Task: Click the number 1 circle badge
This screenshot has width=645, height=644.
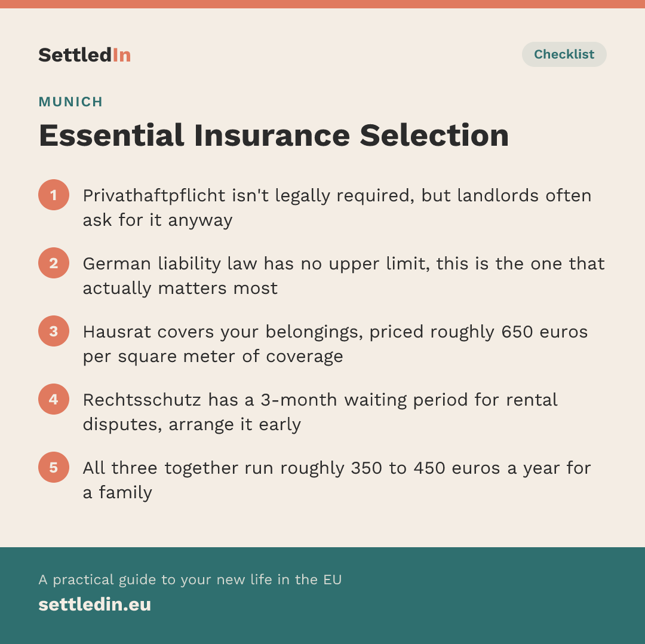Action: 54,195
